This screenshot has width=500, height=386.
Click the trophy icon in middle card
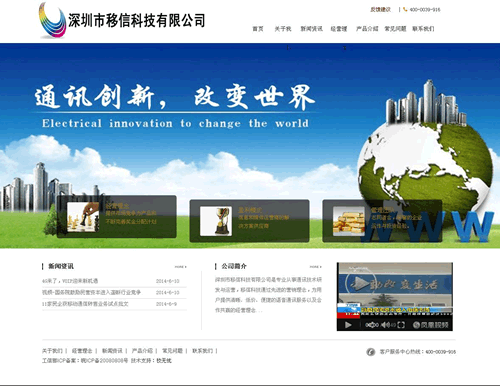click(216, 221)
